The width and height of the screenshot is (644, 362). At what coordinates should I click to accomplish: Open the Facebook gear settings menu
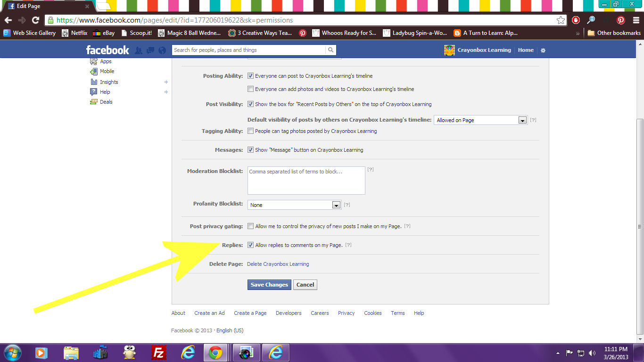(543, 50)
